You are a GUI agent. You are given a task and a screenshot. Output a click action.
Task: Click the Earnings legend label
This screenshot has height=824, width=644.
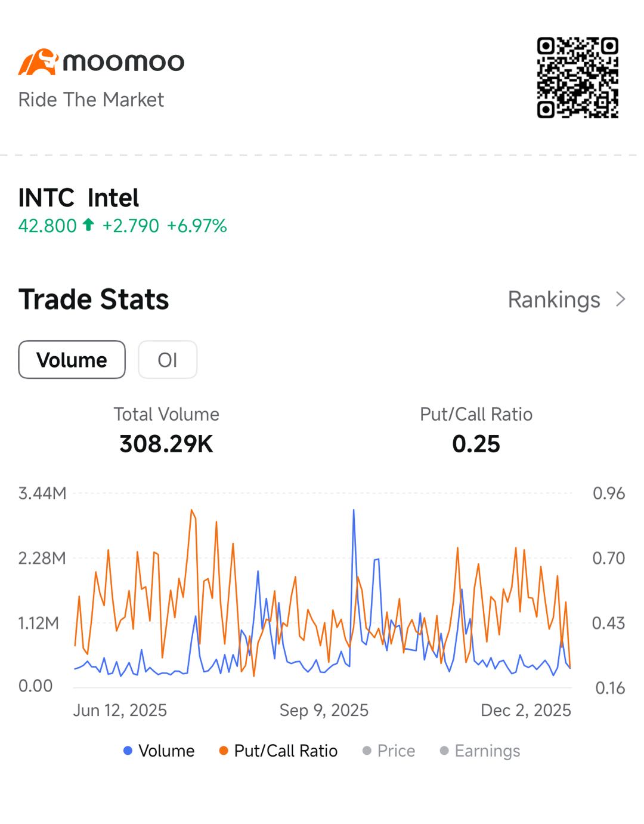(487, 751)
